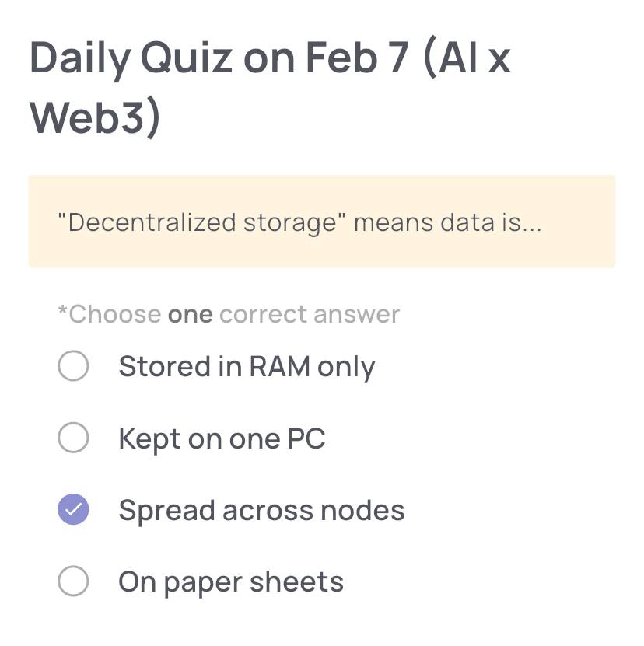Viewport: 644px width, 646px height.
Task: Click the "Stored in RAM only" answer text
Action: click(247, 366)
